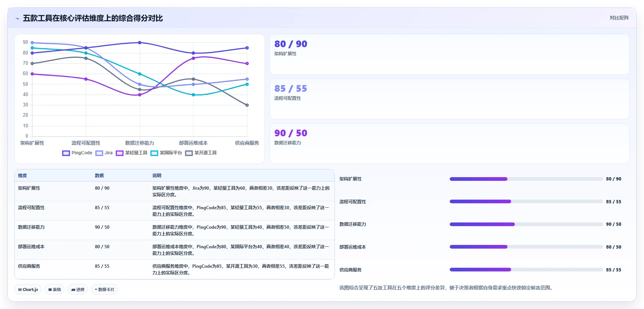Click description mentioning 某国际平台为40
Viewport: 644px width, 309px height.
point(241,250)
